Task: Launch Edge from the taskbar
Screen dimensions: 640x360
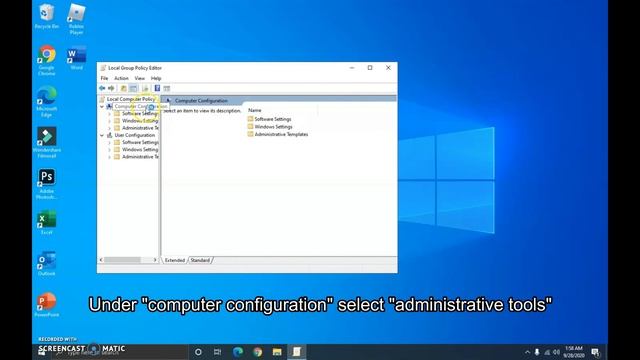Action: (x=238, y=352)
